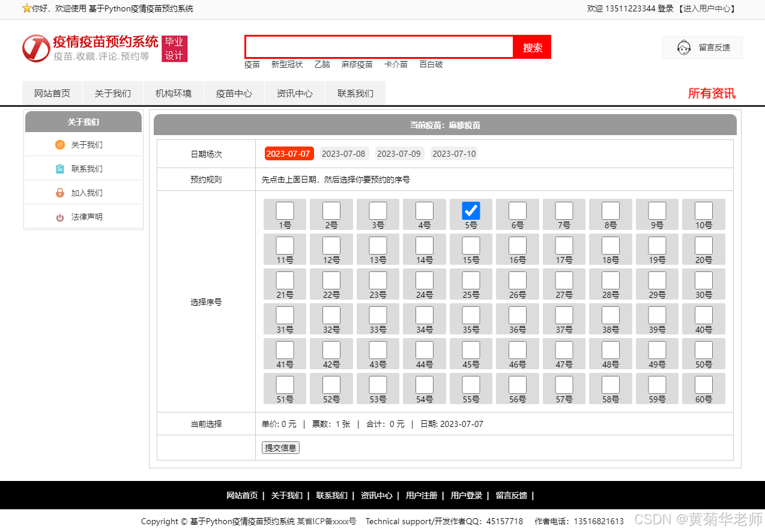Click the red 搜索 button

pyautogui.click(x=533, y=47)
